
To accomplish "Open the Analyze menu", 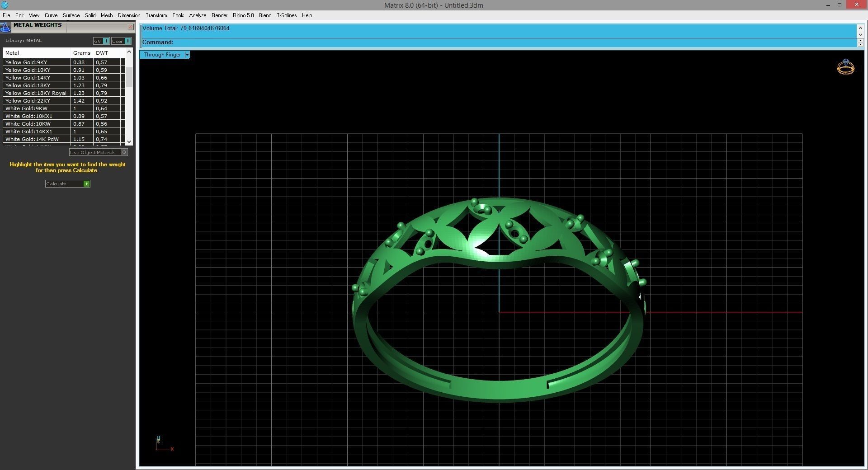I will tap(198, 15).
